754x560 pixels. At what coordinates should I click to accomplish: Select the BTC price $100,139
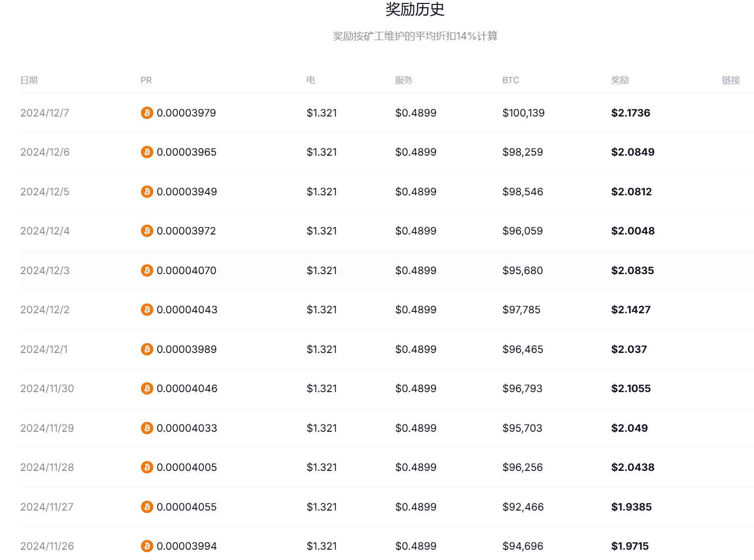(x=523, y=113)
